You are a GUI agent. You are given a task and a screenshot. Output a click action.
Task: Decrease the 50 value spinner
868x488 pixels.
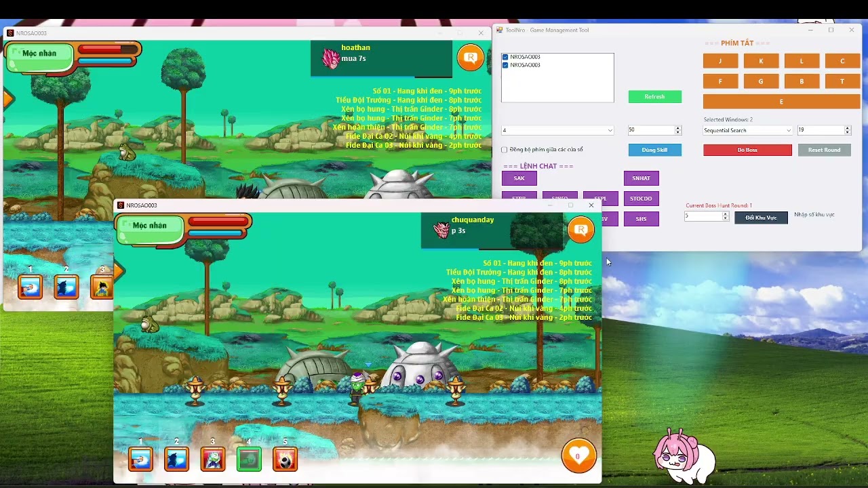tap(678, 132)
